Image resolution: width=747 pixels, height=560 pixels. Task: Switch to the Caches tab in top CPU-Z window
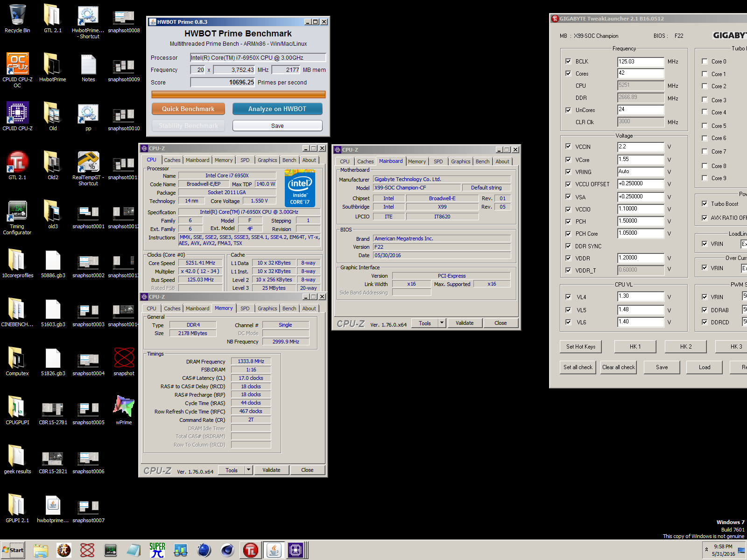(172, 160)
